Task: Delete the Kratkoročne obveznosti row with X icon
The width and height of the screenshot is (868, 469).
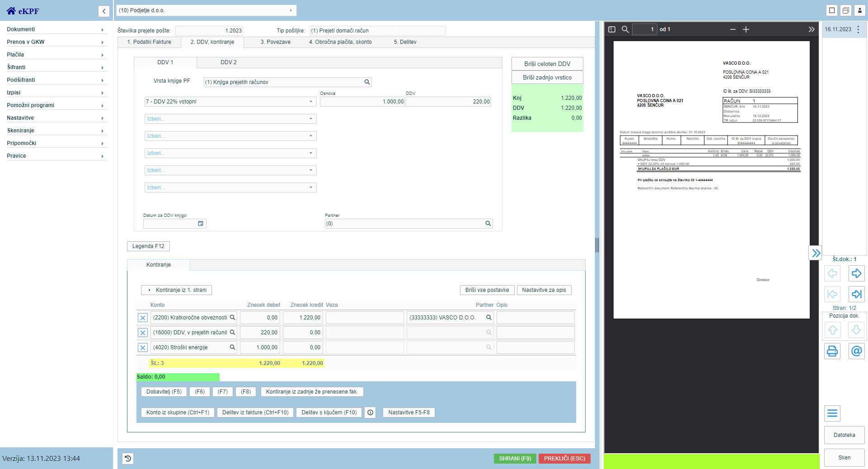Action: (x=143, y=318)
